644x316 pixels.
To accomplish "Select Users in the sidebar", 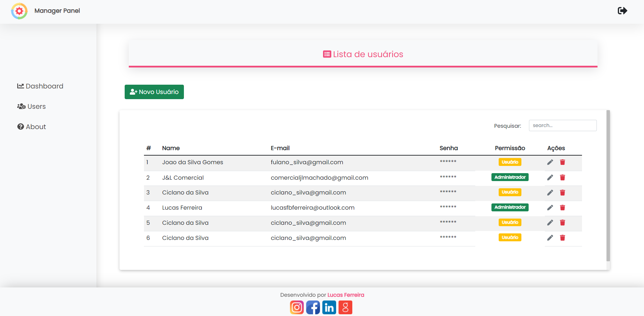I will coord(31,106).
